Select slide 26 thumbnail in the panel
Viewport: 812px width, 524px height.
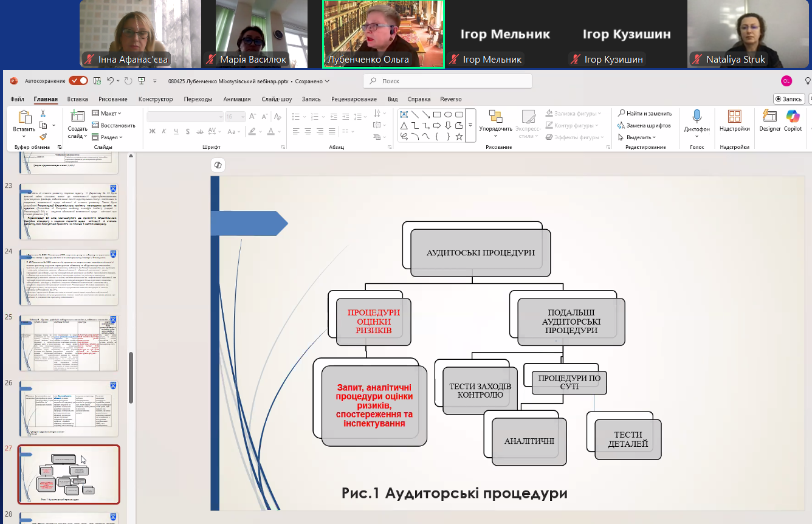[69, 409]
